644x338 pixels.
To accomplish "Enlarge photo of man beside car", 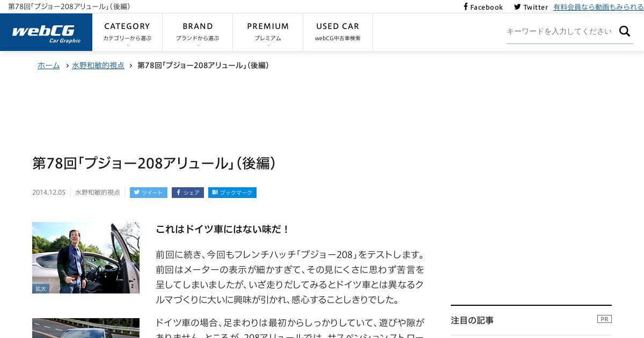I will pyautogui.click(x=86, y=258).
